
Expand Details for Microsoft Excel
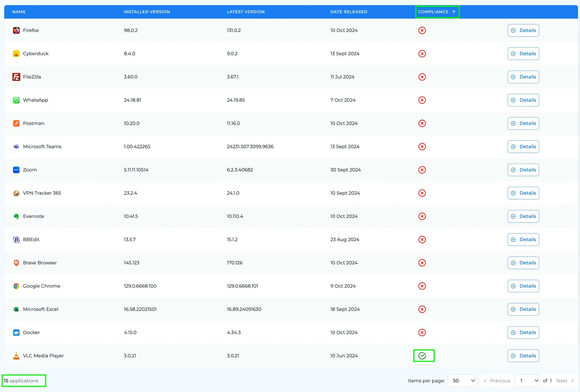(x=523, y=309)
